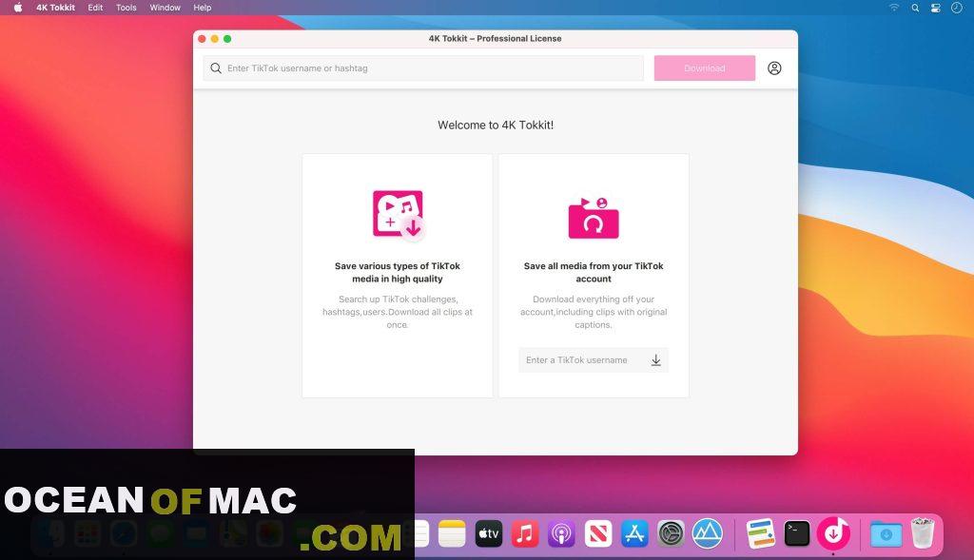Image resolution: width=974 pixels, height=560 pixels.
Task: Open the Trash in the Dock
Action: pyautogui.click(x=923, y=532)
